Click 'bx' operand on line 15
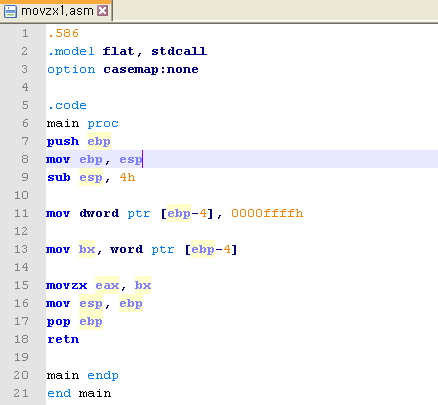This screenshot has height=405, width=438. click(143, 285)
